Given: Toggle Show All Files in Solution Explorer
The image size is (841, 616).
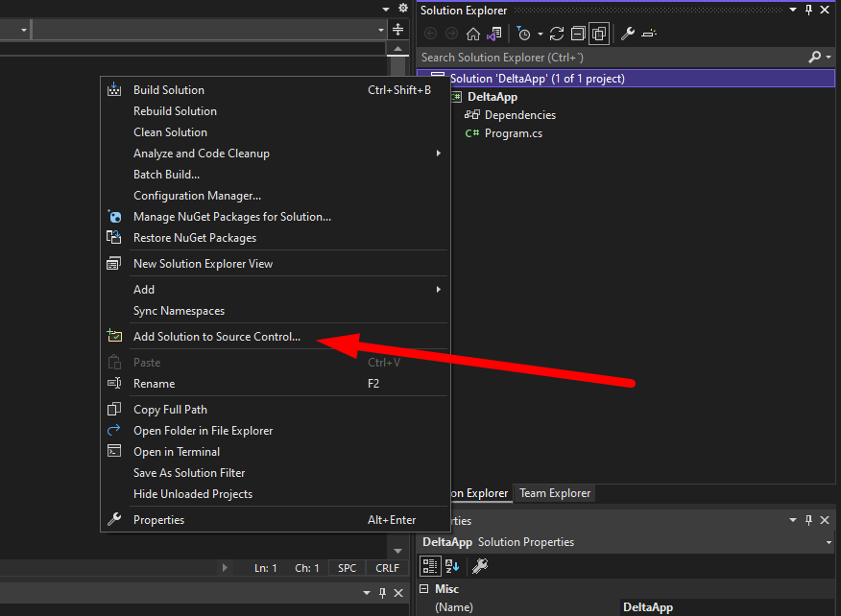Looking at the screenshot, I should 599,34.
